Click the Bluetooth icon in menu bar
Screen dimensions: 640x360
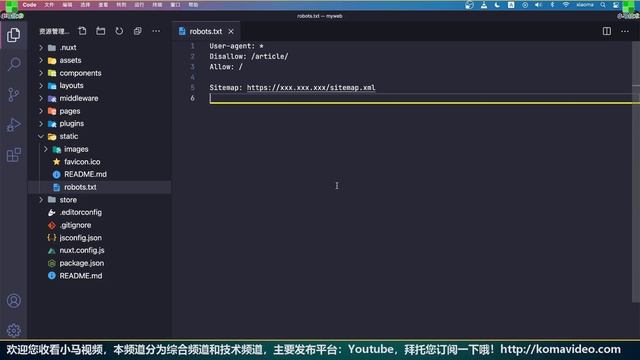click(x=552, y=5)
